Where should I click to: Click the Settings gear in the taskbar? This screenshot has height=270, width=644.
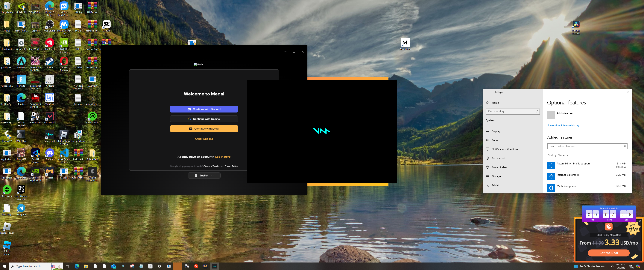tap(159, 266)
